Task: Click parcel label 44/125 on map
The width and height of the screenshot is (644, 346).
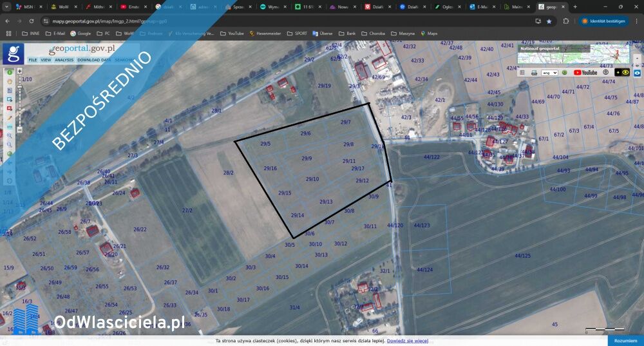Action: 522,256
